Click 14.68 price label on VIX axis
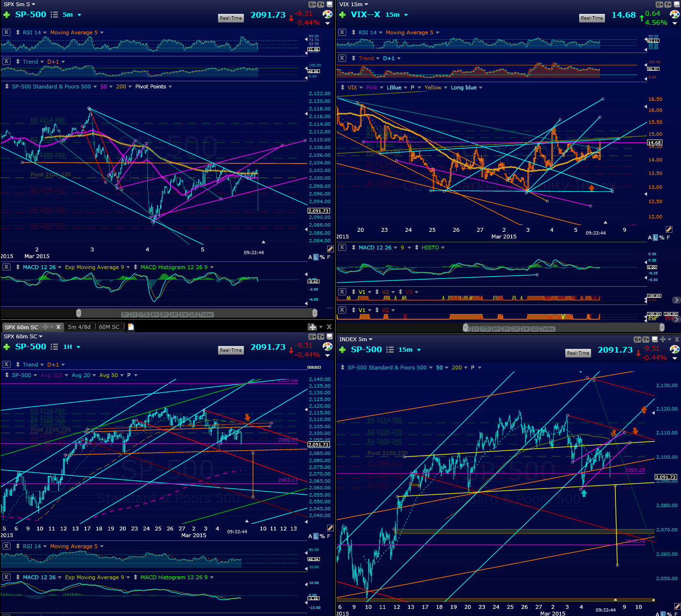681x616 pixels. click(655, 143)
